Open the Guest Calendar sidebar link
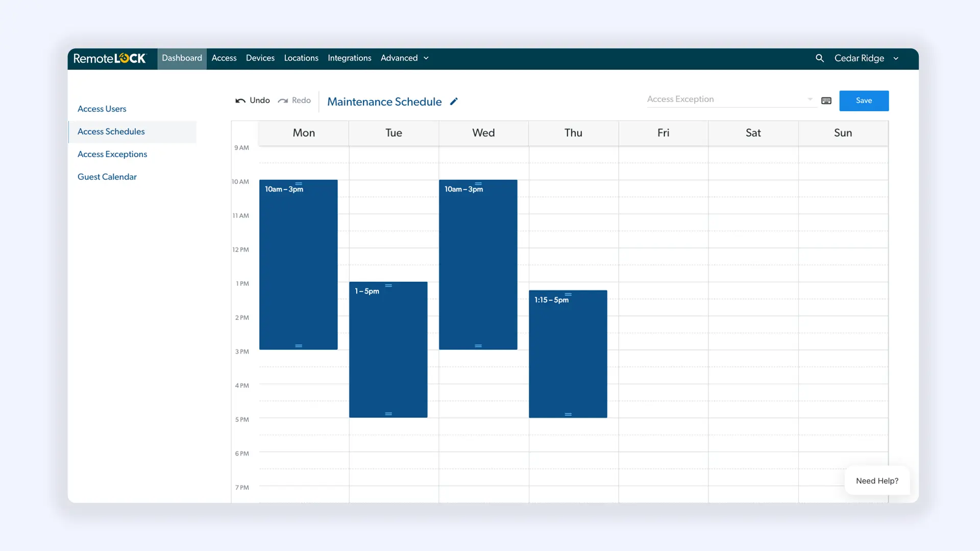 tap(107, 177)
